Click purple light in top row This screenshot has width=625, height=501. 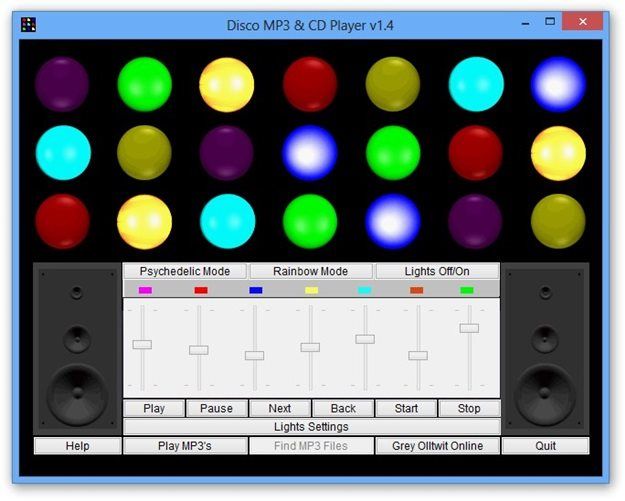pyautogui.click(x=62, y=84)
